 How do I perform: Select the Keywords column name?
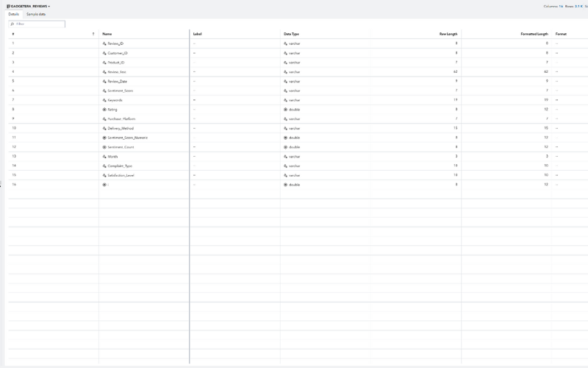coord(115,100)
